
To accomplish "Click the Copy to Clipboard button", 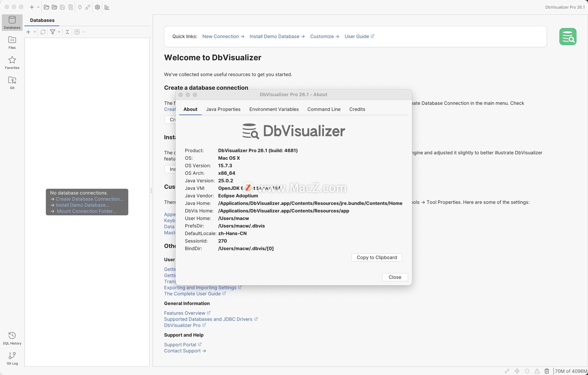I will [x=377, y=258].
